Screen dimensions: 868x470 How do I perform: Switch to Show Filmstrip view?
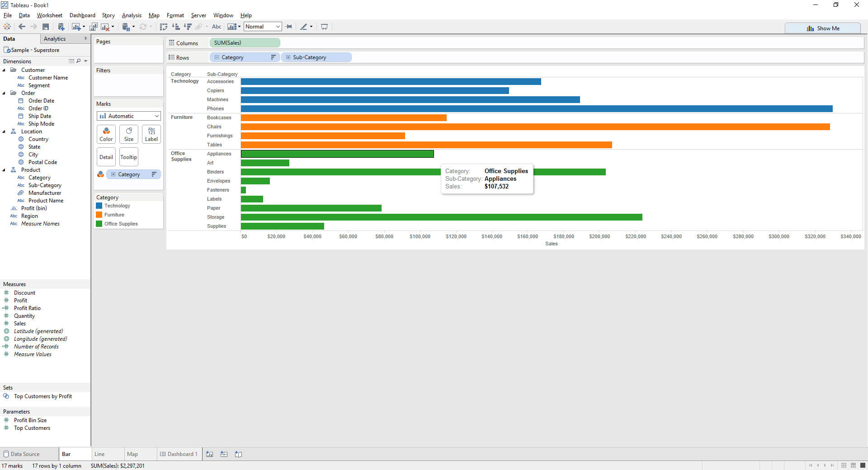(853, 465)
